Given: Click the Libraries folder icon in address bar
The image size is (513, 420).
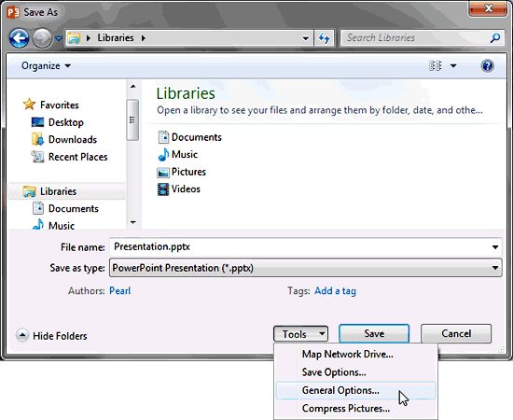Looking at the screenshot, I should 74,38.
